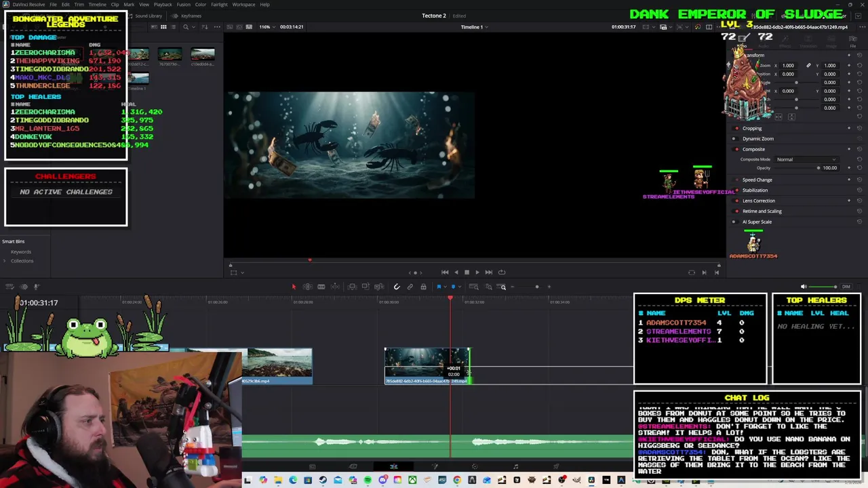The image size is (868, 488).
Task: Play the timeline in reverse
Action: (456, 272)
